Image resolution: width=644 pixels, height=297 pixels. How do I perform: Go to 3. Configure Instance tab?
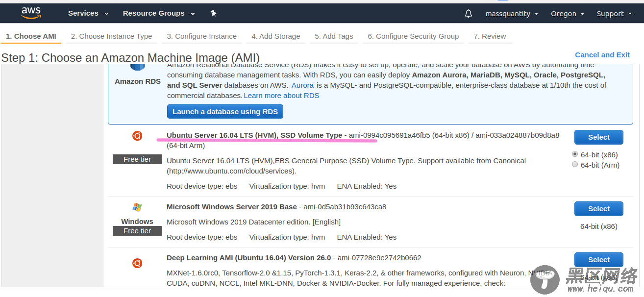point(201,36)
